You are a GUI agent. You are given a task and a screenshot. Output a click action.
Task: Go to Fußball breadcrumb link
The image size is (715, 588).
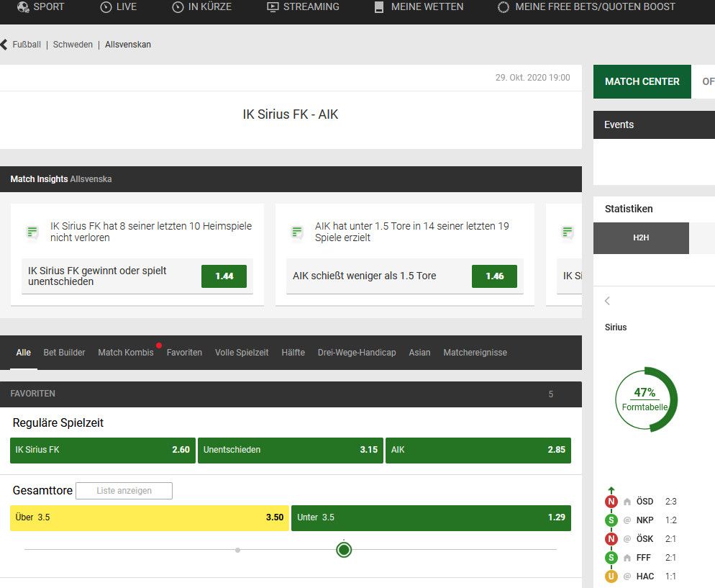(x=27, y=44)
